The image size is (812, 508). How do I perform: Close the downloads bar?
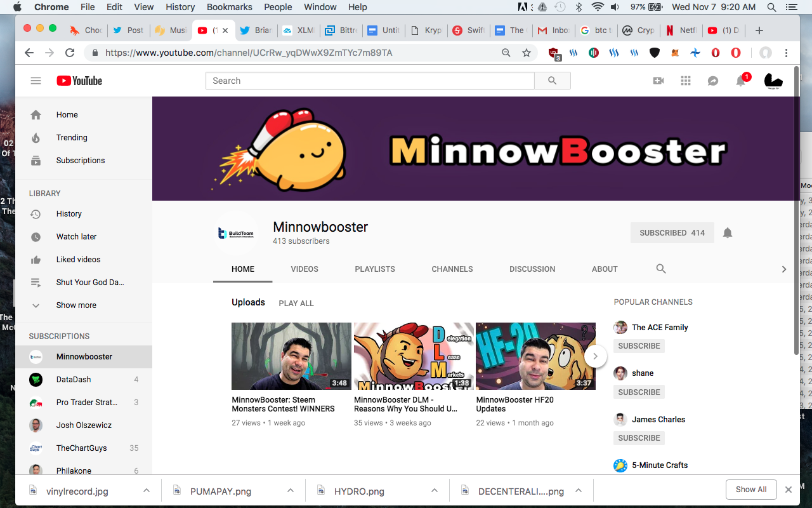[789, 490]
